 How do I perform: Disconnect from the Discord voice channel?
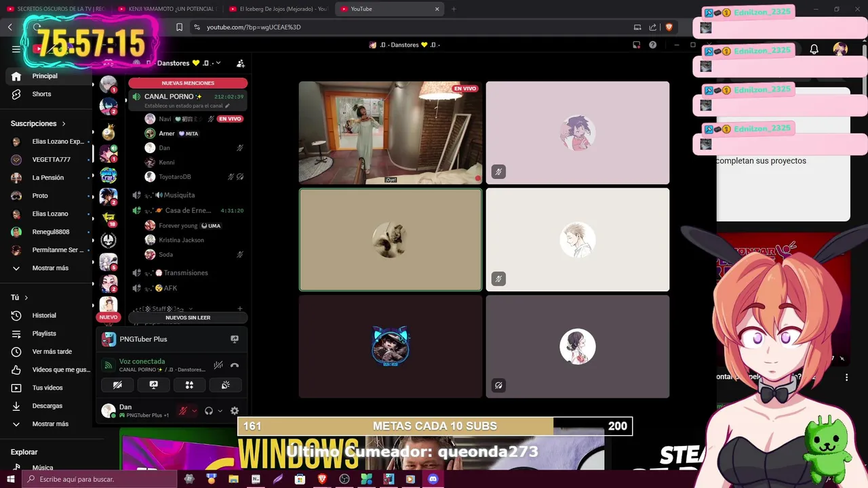(235, 365)
